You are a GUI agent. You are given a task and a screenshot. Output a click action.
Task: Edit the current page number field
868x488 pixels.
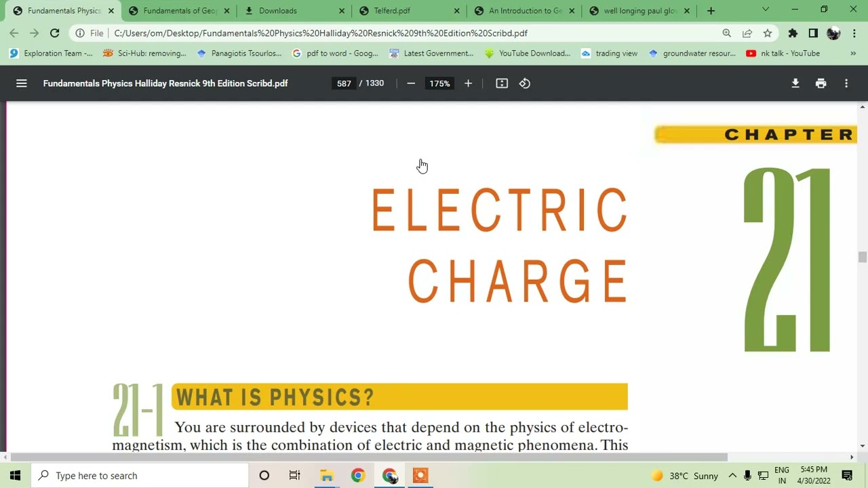pos(344,83)
